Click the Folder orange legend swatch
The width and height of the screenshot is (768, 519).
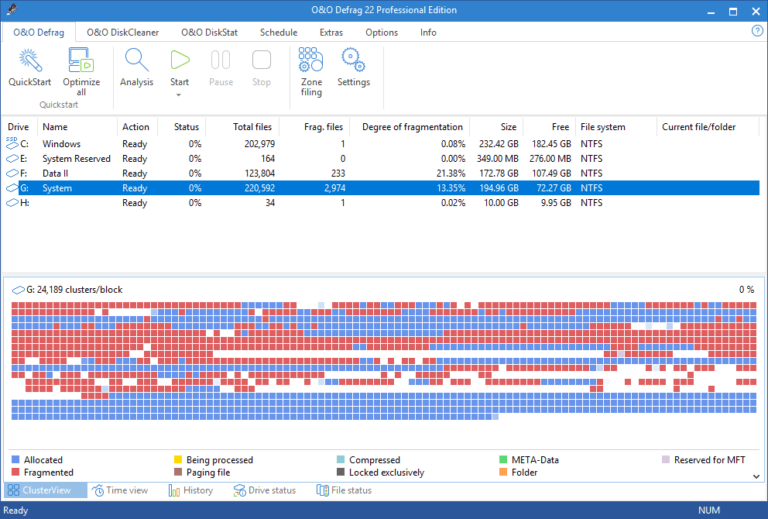point(503,472)
